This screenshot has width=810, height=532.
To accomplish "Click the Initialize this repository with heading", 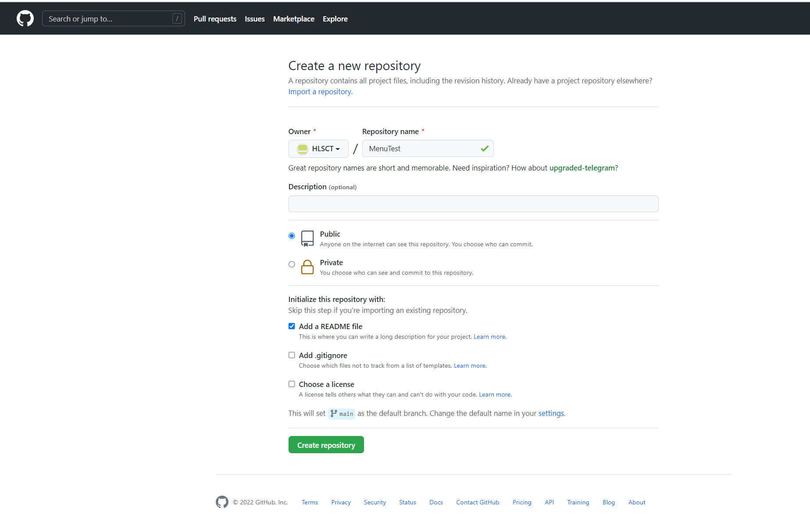I will coord(337,299).
